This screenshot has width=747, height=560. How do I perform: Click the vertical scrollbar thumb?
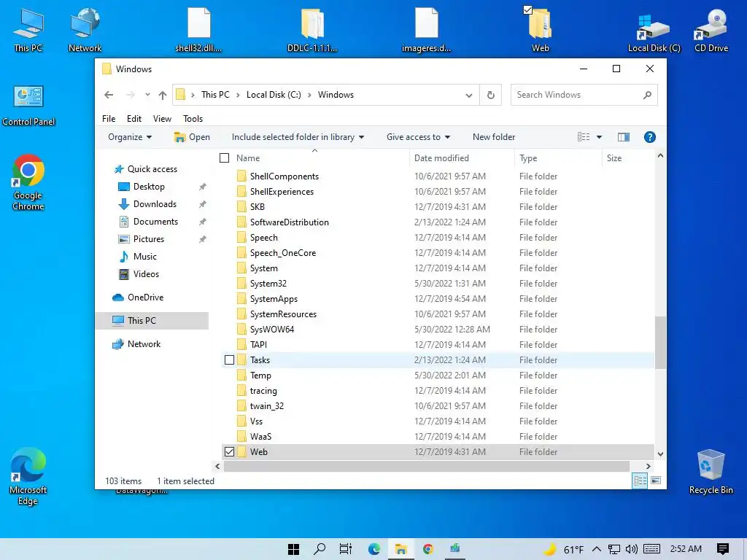point(660,343)
